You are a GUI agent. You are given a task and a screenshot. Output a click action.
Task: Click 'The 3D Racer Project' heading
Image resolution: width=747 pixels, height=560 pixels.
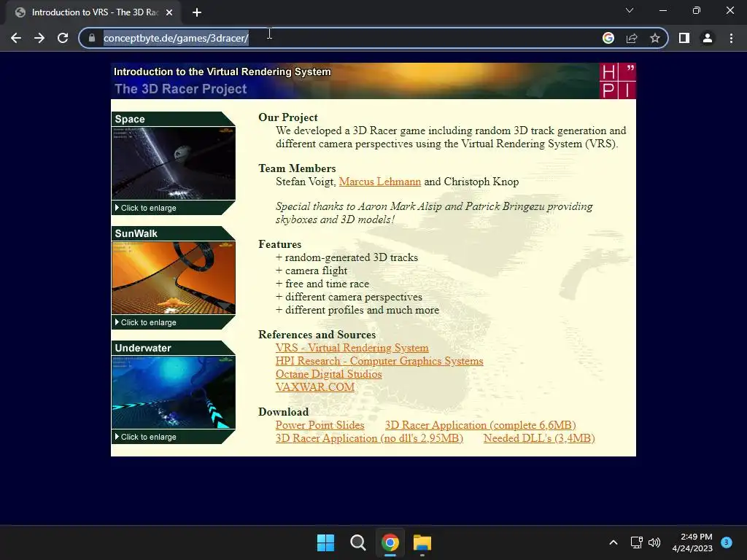(181, 89)
